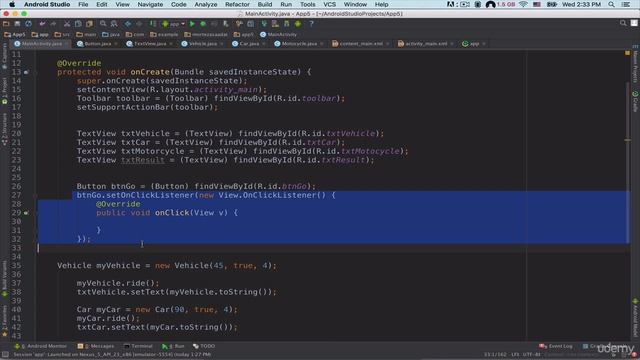Click the java breadcrumb folder
Viewport: 640px width, 360px height.
click(x=111, y=35)
